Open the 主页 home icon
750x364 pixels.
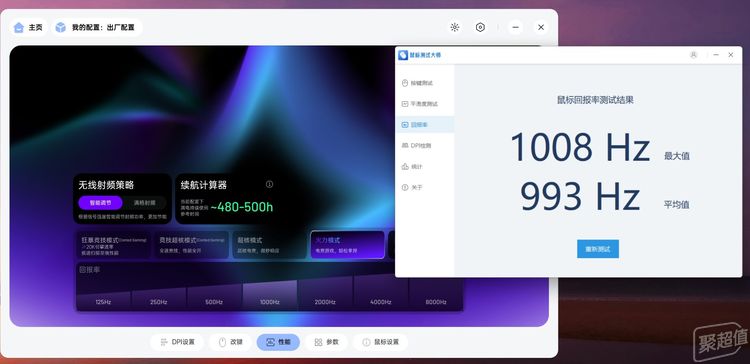[x=19, y=28]
